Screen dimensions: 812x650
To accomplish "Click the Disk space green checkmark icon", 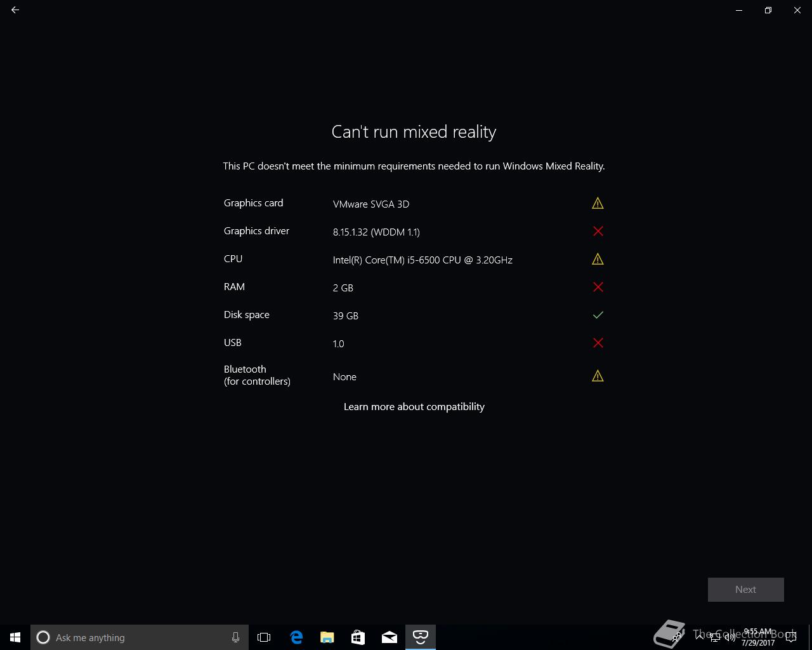I will [598, 315].
